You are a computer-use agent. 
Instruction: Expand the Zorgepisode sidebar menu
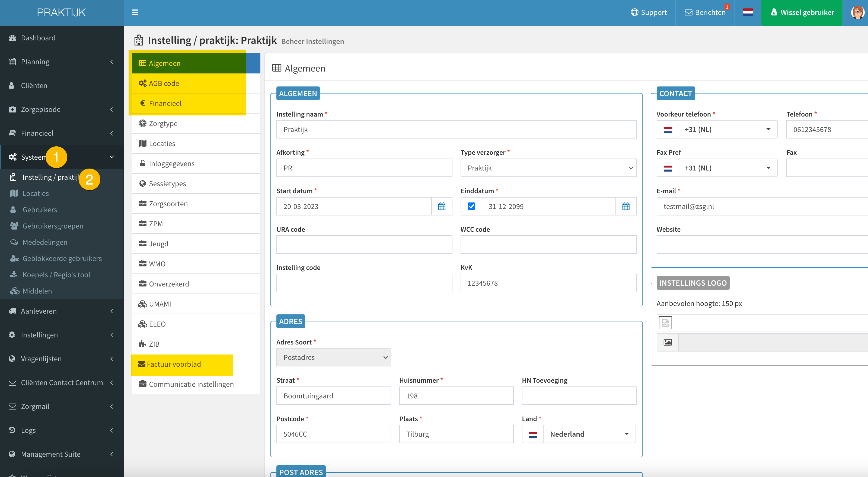pos(62,109)
